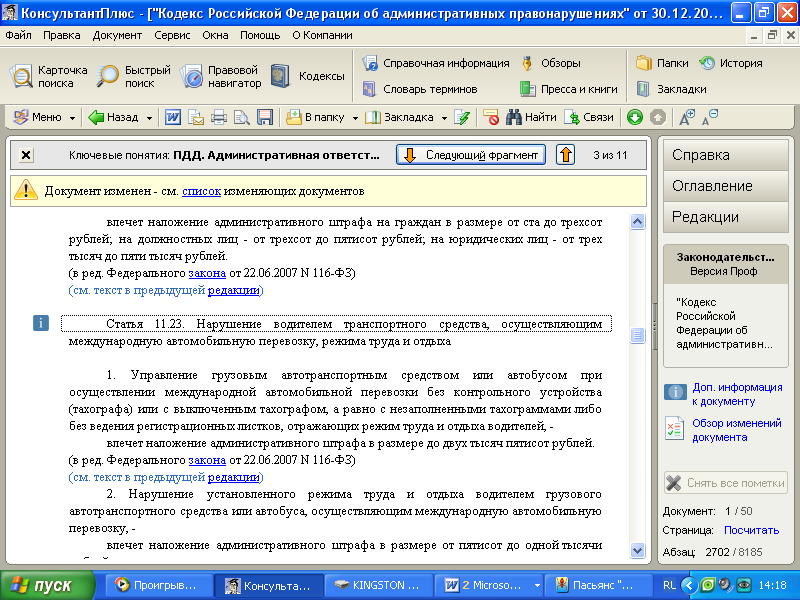The height and width of the screenshot is (600, 800).
Task: Open Обзор изменений документа link
Action: (x=737, y=430)
